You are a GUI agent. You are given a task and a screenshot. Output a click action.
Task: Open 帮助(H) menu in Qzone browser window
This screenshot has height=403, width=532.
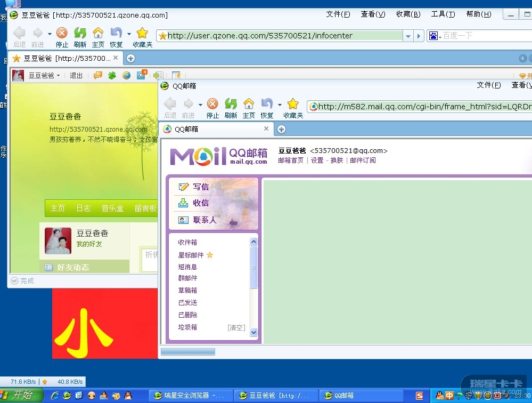pos(479,14)
